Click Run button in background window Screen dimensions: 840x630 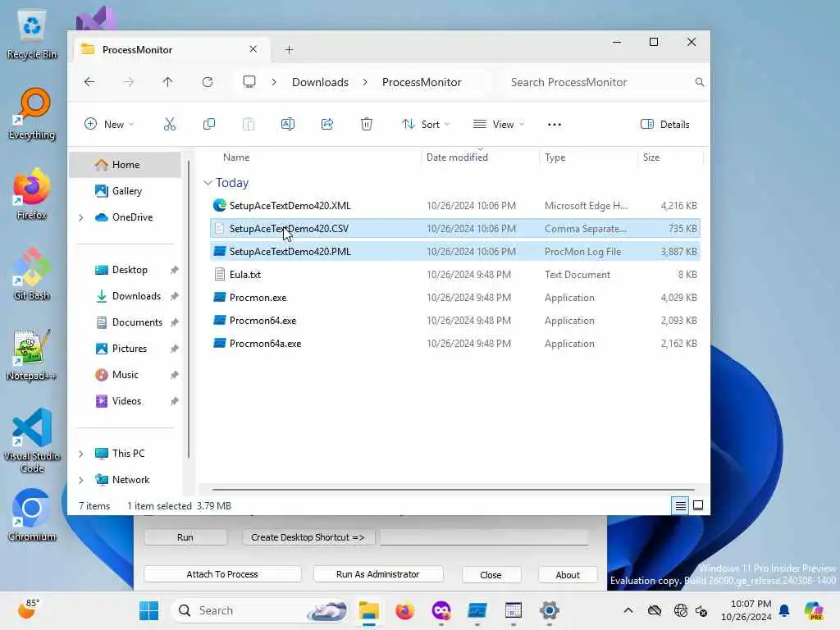pos(185,537)
